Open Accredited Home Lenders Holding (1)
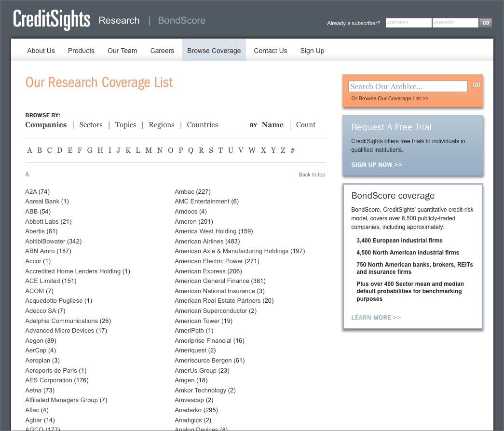 click(78, 271)
